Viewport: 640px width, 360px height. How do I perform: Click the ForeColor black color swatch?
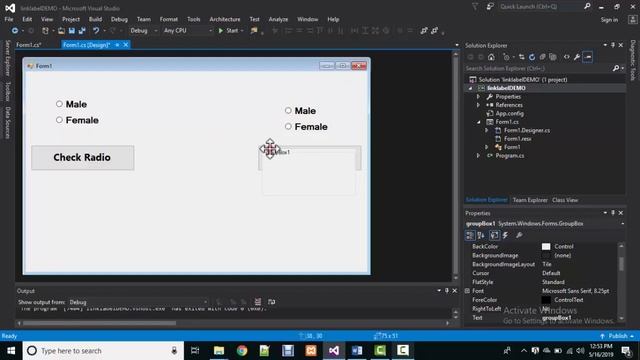click(x=546, y=300)
